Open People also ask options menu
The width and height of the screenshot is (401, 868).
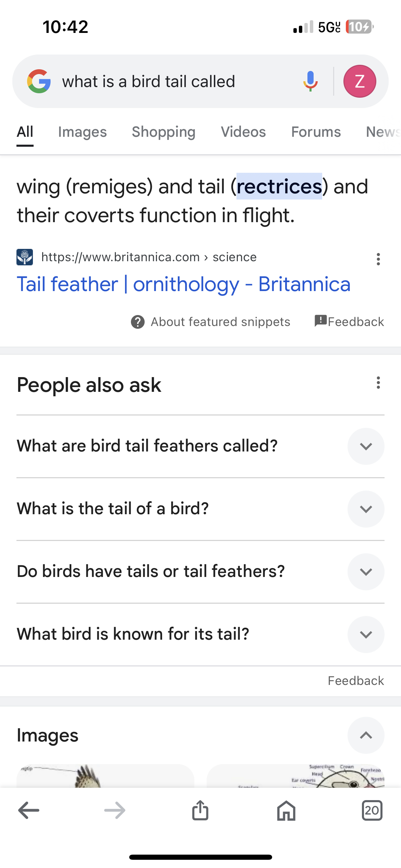point(378,383)
